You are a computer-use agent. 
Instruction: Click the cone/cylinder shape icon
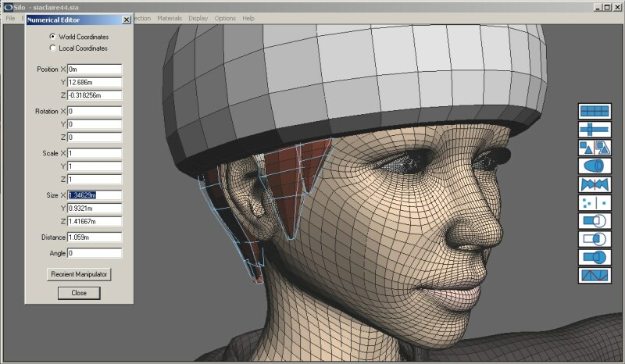(594, 166)
